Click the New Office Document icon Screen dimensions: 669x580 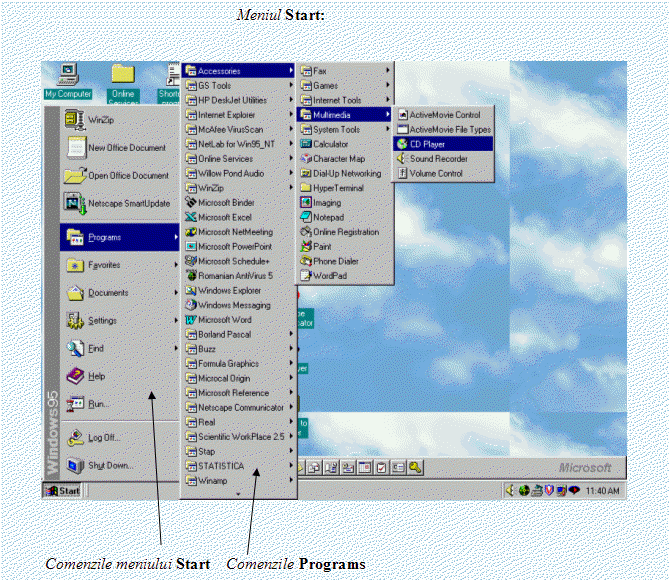77,148
